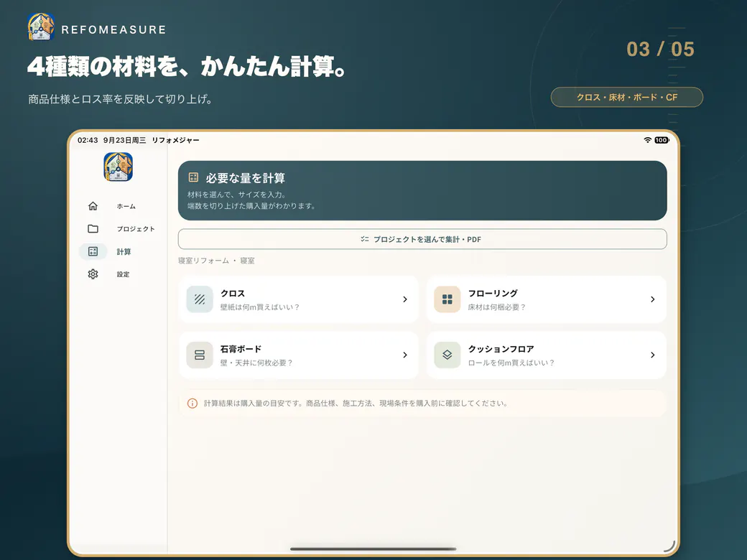Select the クッションフロア card title

pyautogui.click(x=501, y=349)
